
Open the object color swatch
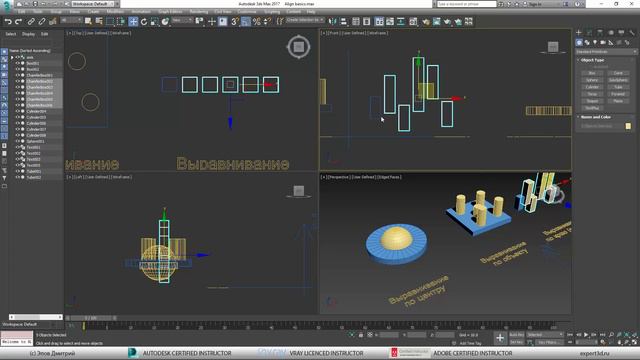(628, 126)
